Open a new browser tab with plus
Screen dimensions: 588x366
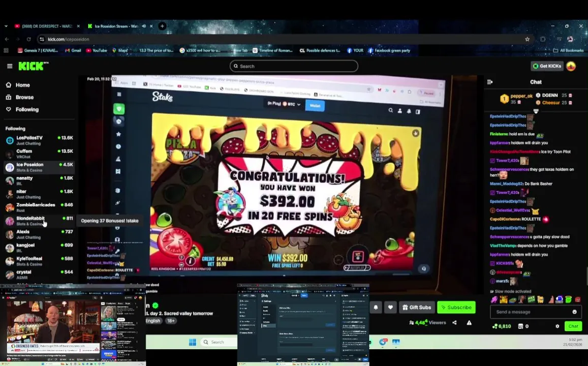coord(162,26)
